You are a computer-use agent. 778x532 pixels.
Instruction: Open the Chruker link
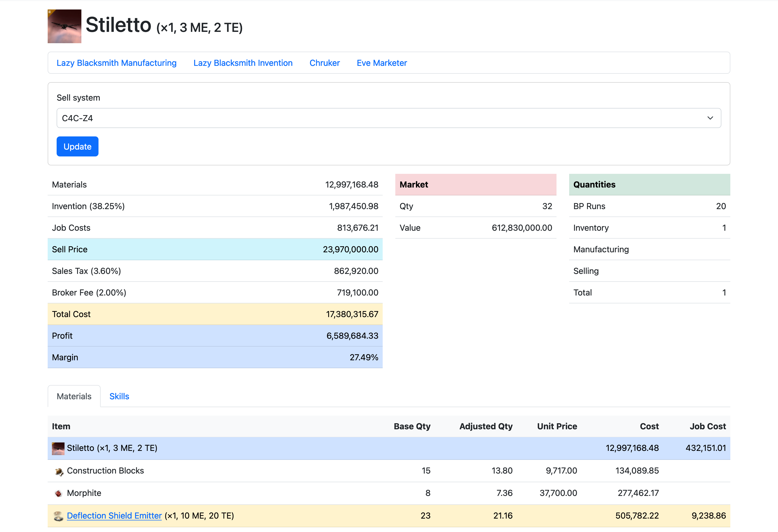[x=324, y=63]
